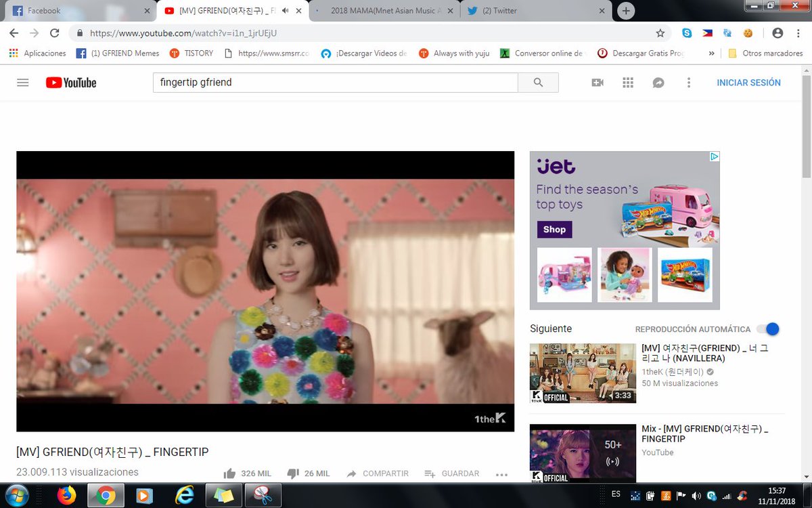812x508 pixels.
Task: Like the video with thumbs up
Action: click(229, 473)
